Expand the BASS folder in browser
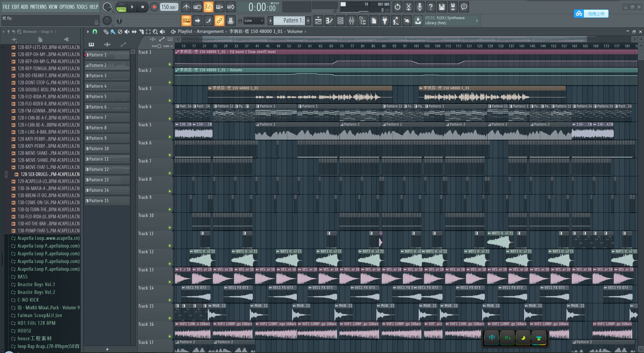644x353 pixels. coord(22,277)
